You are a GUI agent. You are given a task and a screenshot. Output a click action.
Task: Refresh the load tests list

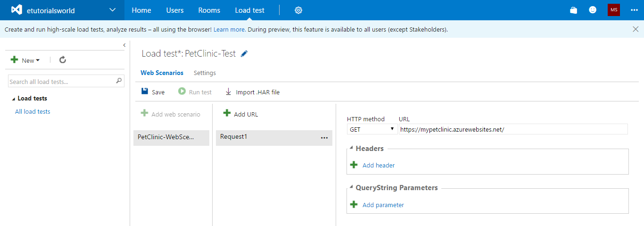(63, 60)
